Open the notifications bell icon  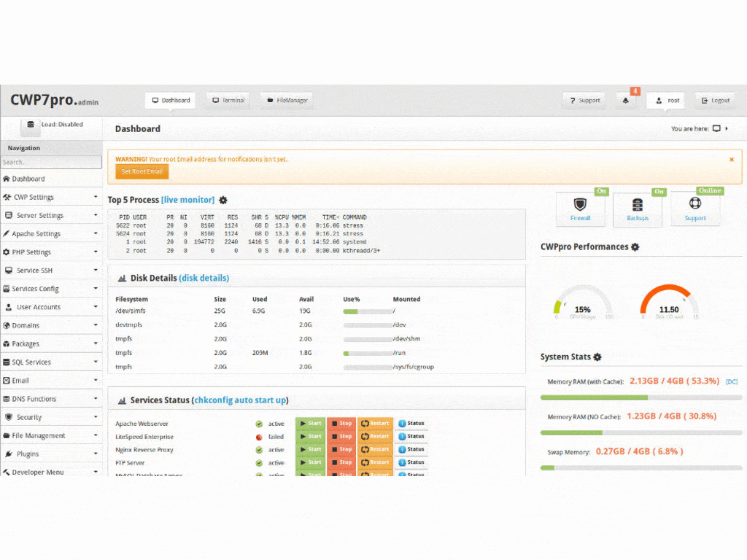point(625,101)
